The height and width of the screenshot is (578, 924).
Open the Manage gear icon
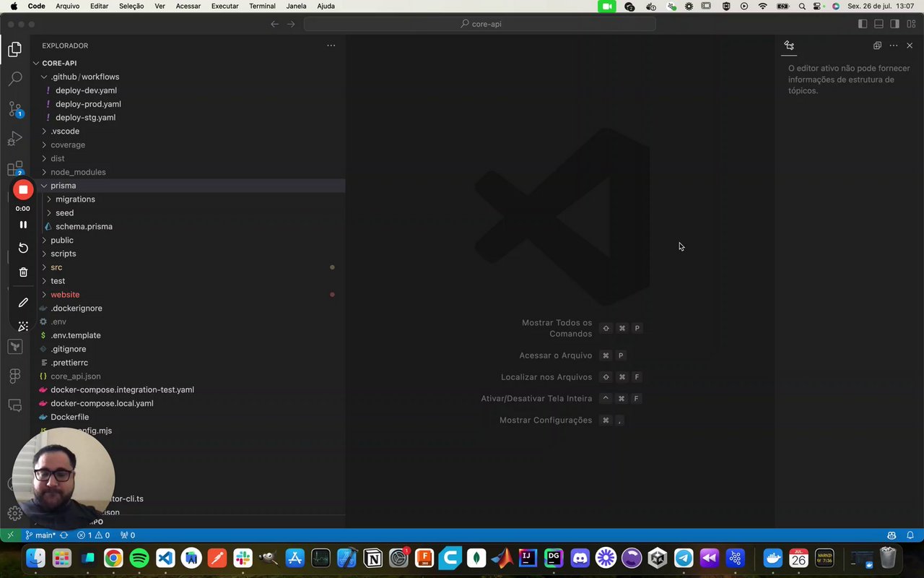point(15,513)
